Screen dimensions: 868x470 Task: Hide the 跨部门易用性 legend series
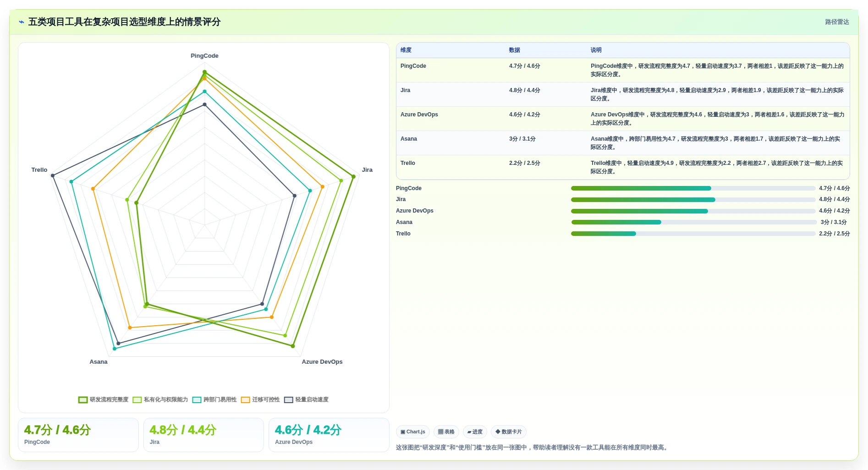point(214,399)
